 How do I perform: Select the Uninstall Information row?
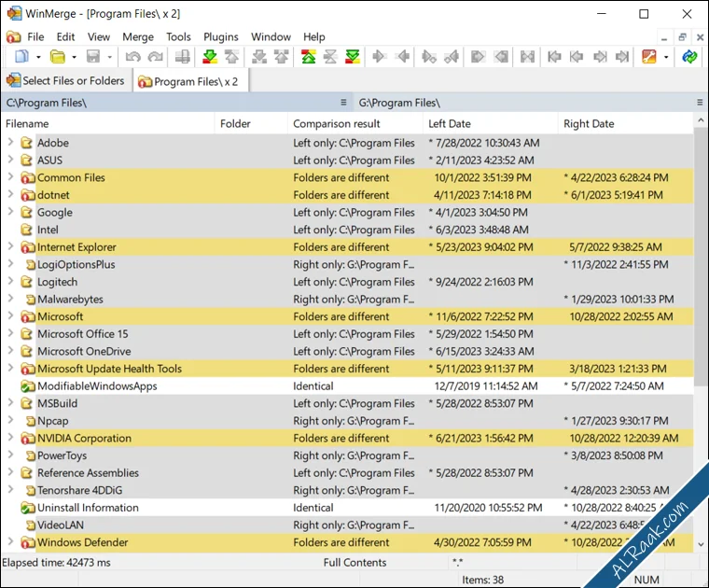tap(347, 508)
